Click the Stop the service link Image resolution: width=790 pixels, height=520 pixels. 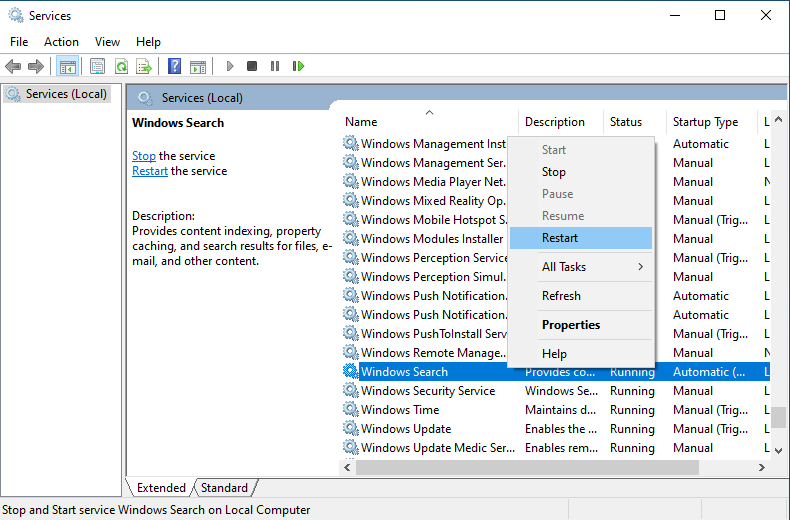(x=143, y=156)
